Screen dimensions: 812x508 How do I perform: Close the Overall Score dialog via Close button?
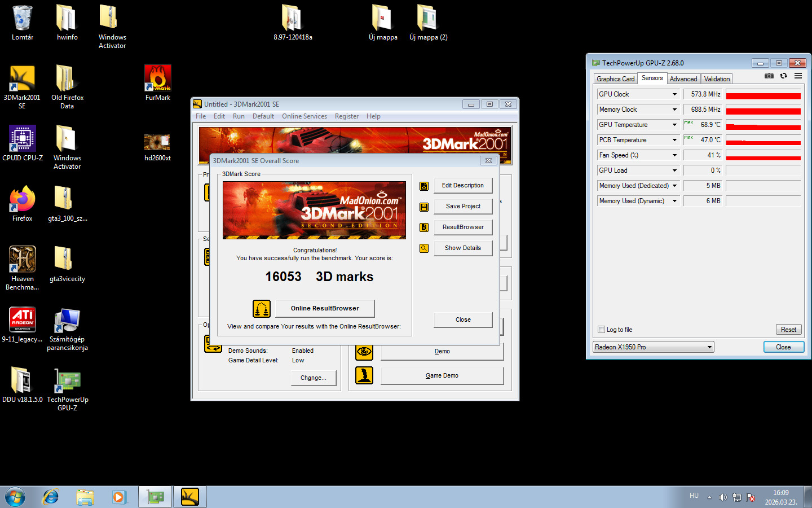click(463, 320)
